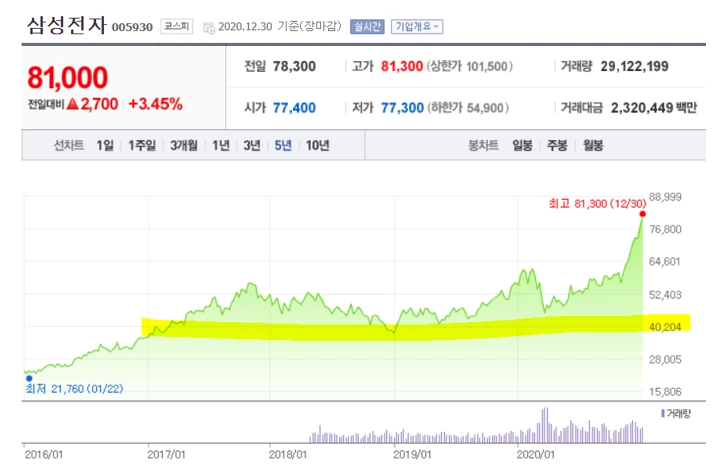The image size is (726, 469).
Task: Click the 상한가 101,500 text
Action: 469,66
